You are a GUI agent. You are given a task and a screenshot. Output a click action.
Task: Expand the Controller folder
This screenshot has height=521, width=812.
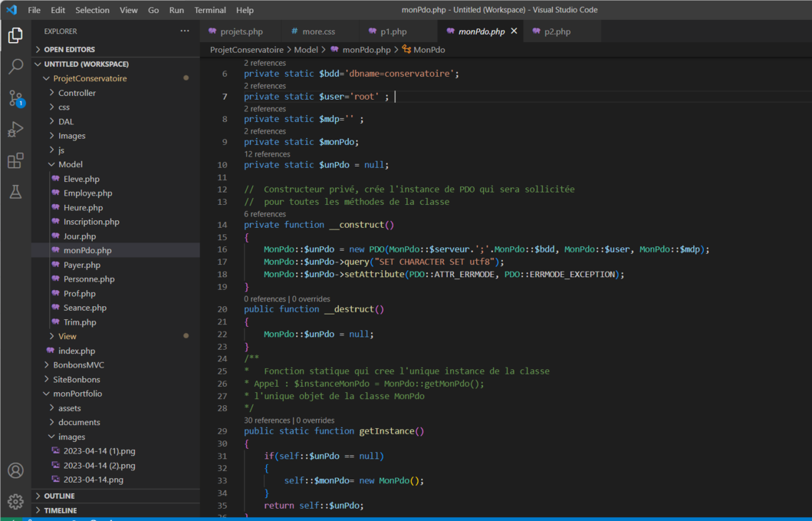(x=77, y=93)
